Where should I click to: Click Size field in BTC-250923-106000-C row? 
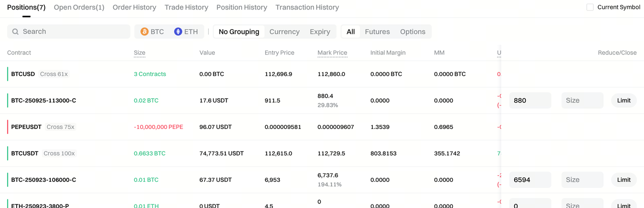tap(582, 180)
